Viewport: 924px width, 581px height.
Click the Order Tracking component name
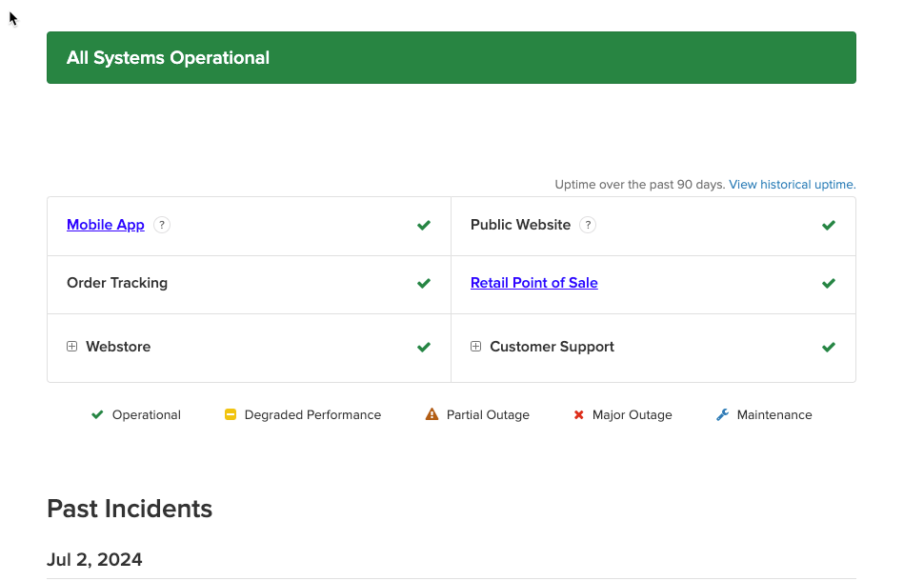point(117,283)
